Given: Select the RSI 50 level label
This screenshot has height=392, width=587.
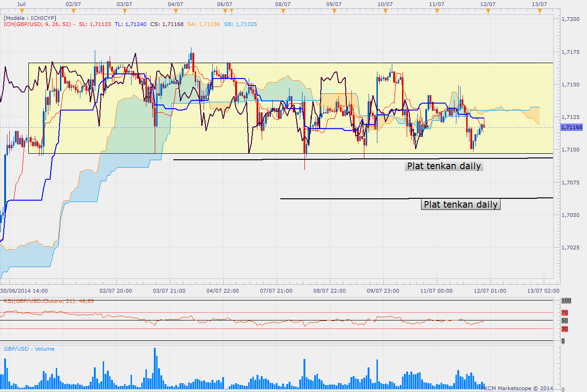Looking at the screenshot, I should (x=564, y=321).
